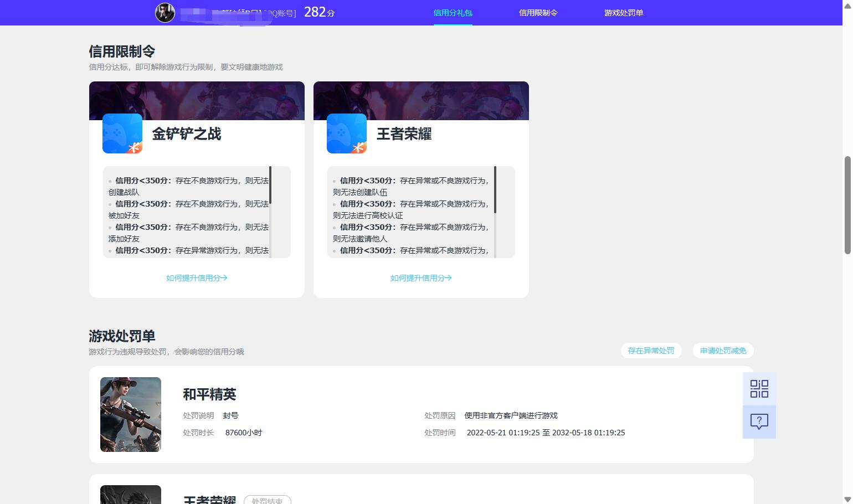This screenshot has height=504, width=853.
Task: Click the 申请处罚减免 button
Action: click(723, 351)
